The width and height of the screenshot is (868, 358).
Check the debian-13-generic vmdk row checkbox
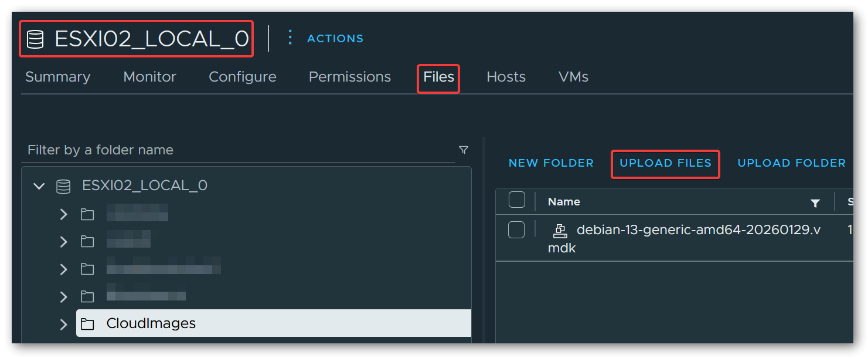tap(516, 229)
